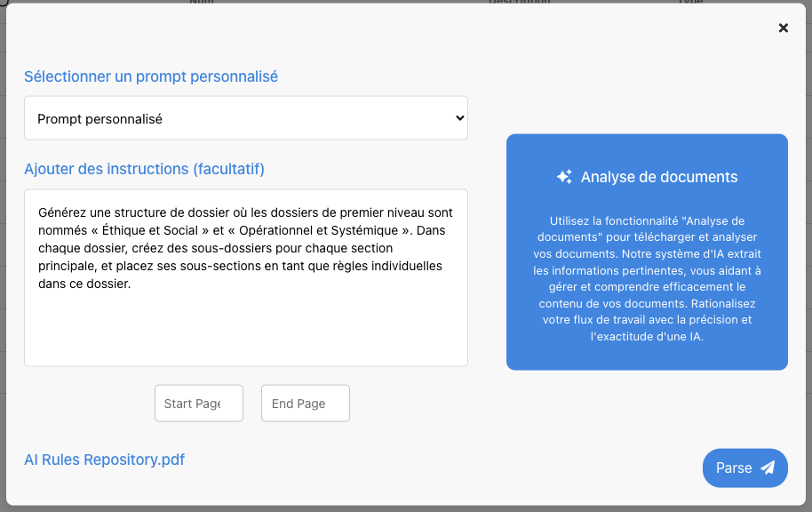Place cursor after 'dans ce dossier.' text

point(132,284)
